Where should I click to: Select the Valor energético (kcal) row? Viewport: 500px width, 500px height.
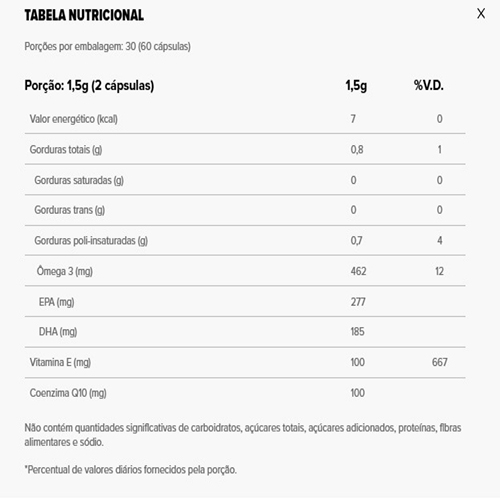tap(245, 119)
